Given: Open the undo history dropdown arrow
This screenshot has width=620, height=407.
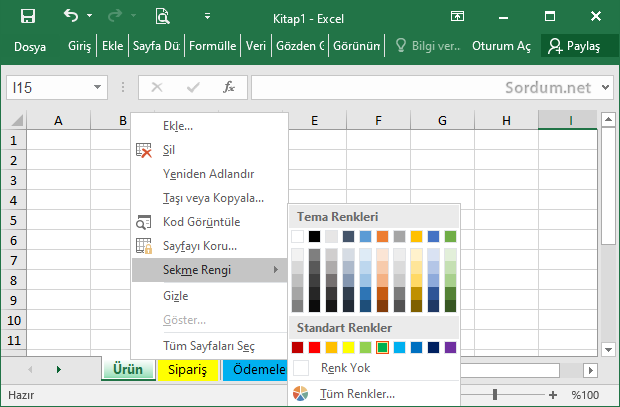Looking at the screenshot, I should click(90, 16).
